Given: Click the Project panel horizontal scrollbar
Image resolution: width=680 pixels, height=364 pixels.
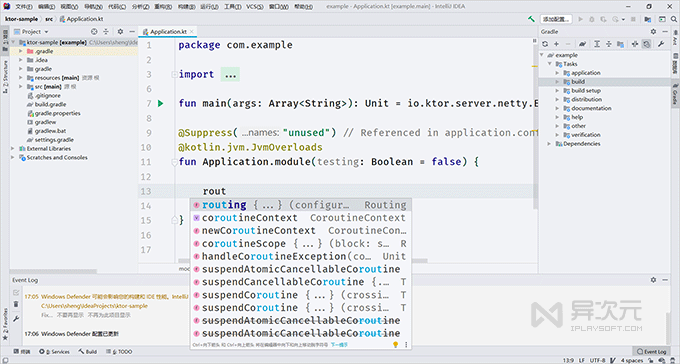Looking at the screenshot, I should (x=53, y=272).
